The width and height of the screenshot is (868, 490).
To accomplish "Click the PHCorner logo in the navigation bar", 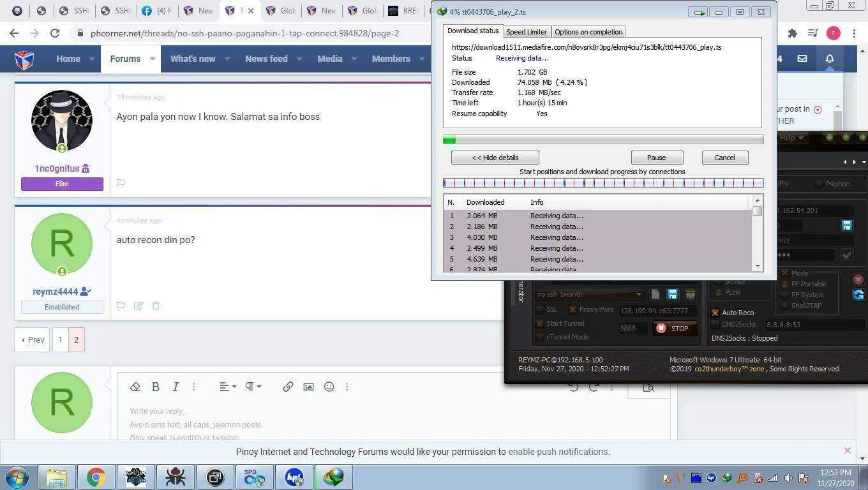I will pyautogui.click(x=24, y=59).
